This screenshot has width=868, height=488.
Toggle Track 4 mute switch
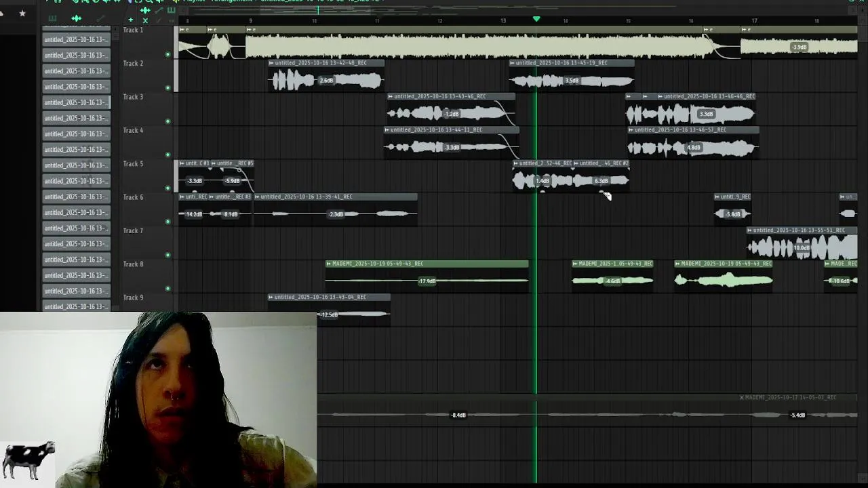[167, 155]
